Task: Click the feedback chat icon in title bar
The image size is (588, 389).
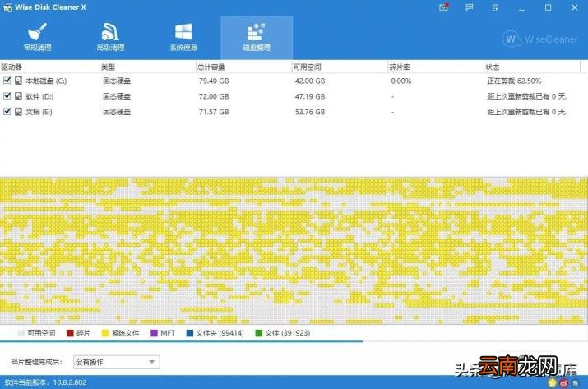Action: 469,7
